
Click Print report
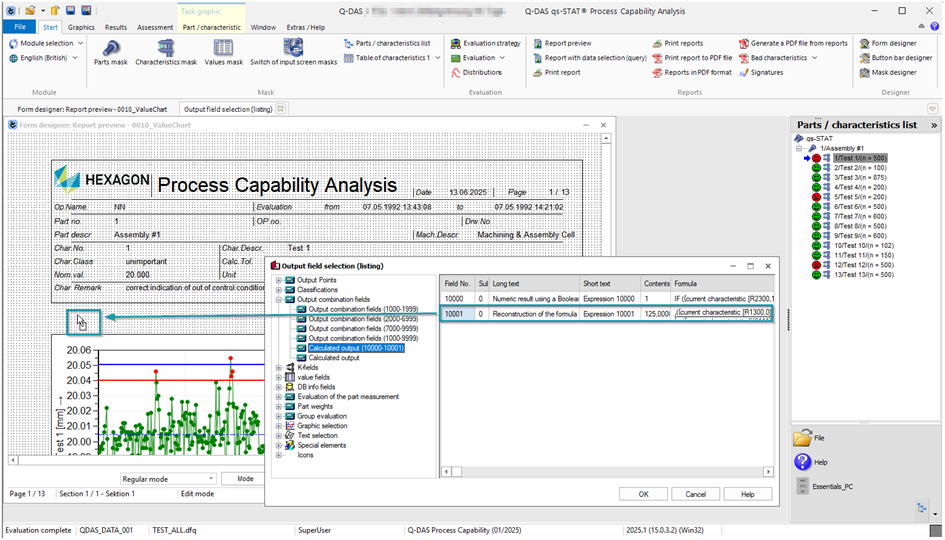coord(556,72)
